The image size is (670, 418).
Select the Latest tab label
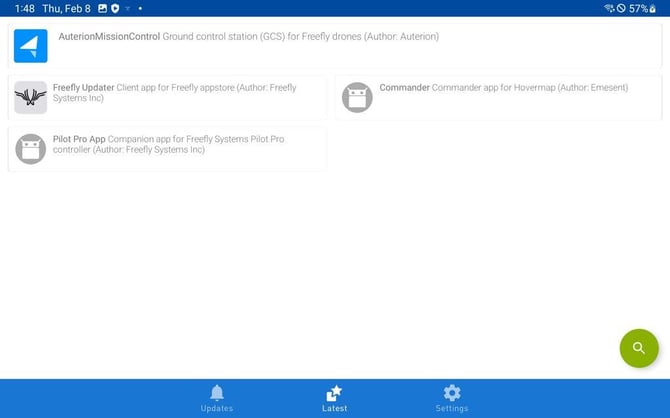pos(335,408)
